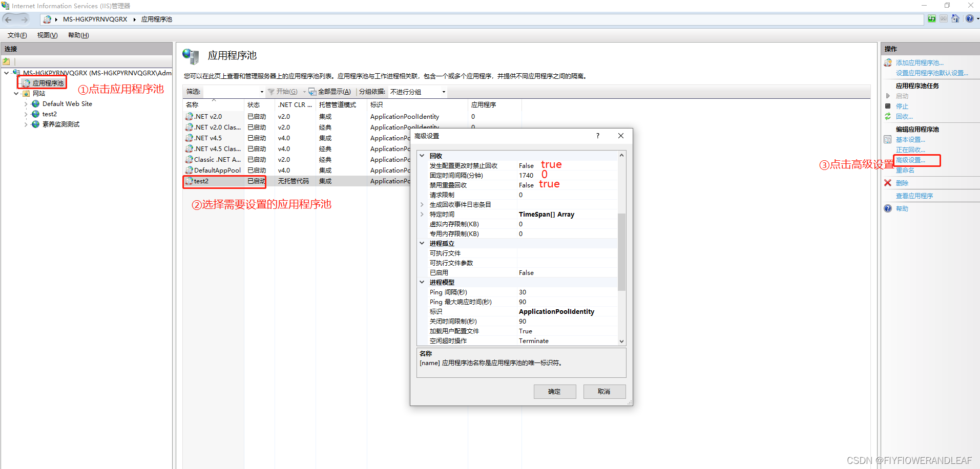The width and height of the screenshot is (980, 469).
Task: Click the test2 application pool icon
Action: tap(189, 181)
